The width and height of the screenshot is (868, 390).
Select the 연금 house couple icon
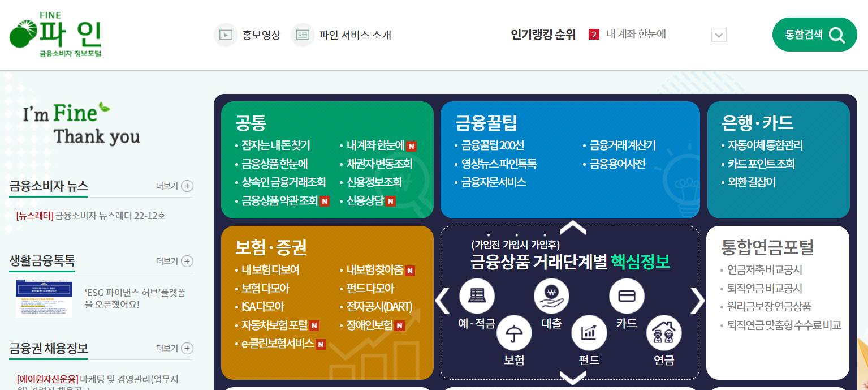(x=664, y=332)
